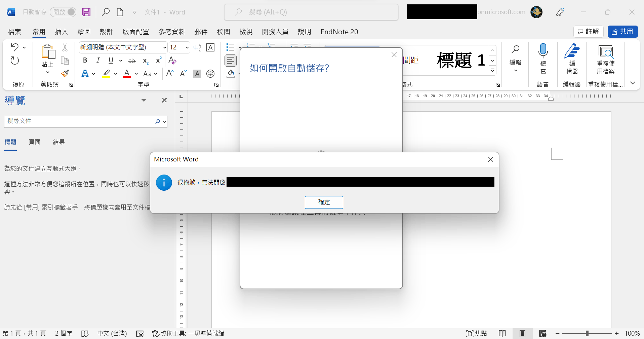This screenshot has height=339, width=644.
Task: Expand the Undo history dropdown arrow
Action: [24, 47]
